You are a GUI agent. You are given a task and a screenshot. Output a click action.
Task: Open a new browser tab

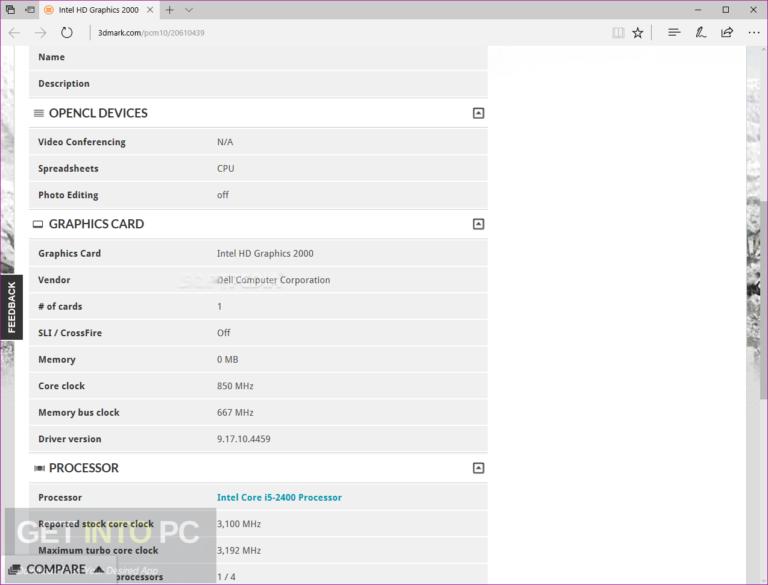[x=169, y=10]
